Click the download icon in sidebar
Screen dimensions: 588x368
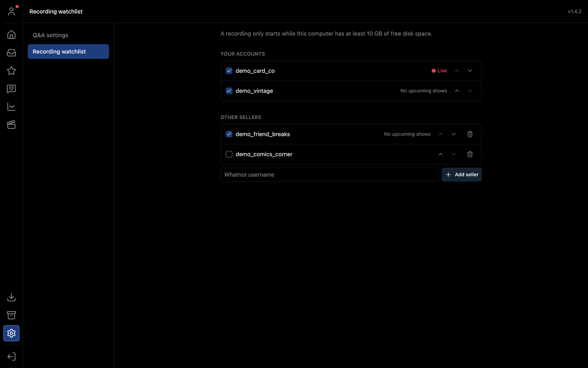coord(11,297)
